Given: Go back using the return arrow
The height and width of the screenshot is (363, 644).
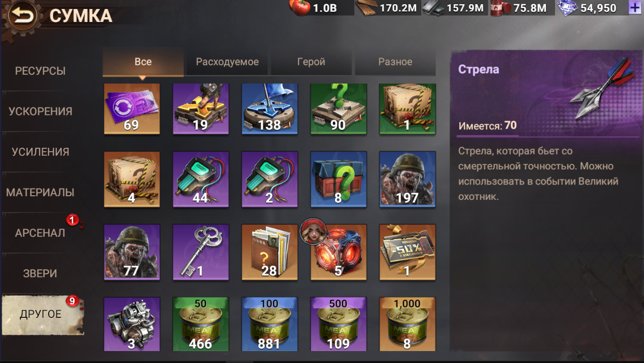Looking at the screenshot, I should [22, 17].
